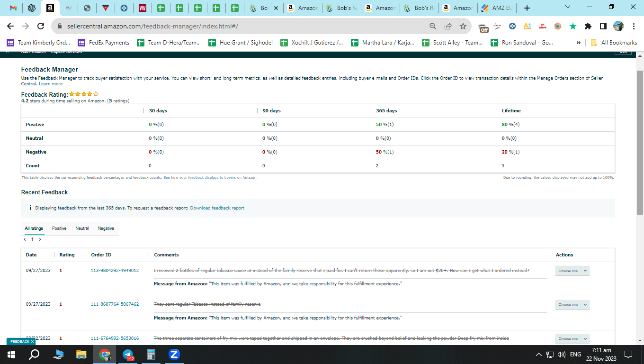Viewport: 644px width, 364px height.
Task: Show hidden bookmarks with the double-chevron
Action: 578,43
